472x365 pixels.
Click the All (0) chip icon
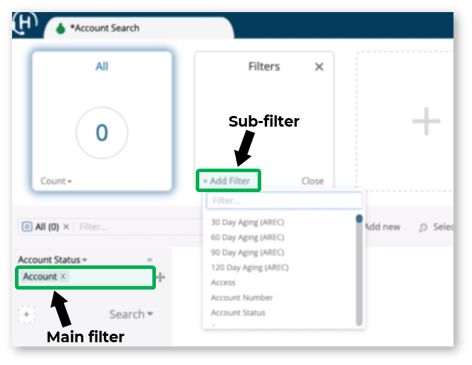pos(27,227)
